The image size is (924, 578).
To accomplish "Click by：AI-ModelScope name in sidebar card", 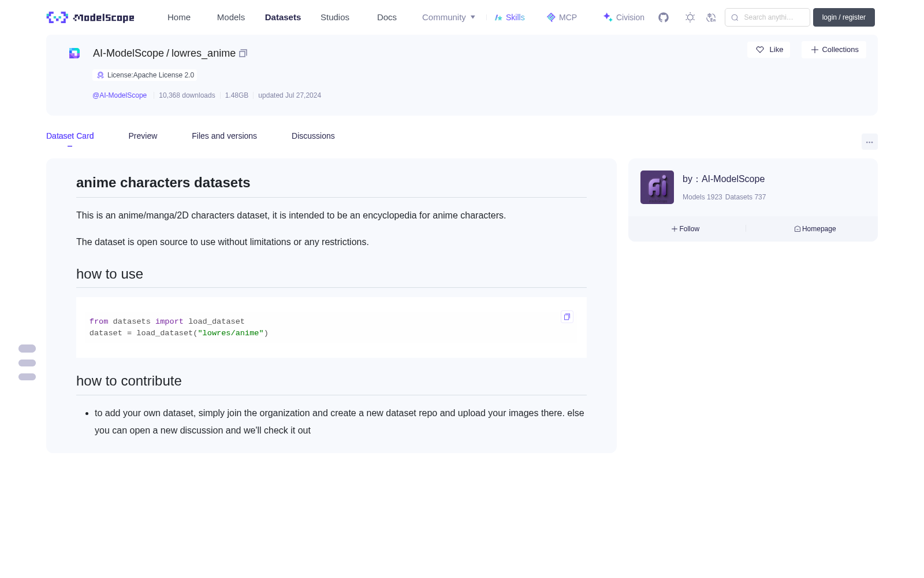I will pyautogui.click(x=724, y=179).
